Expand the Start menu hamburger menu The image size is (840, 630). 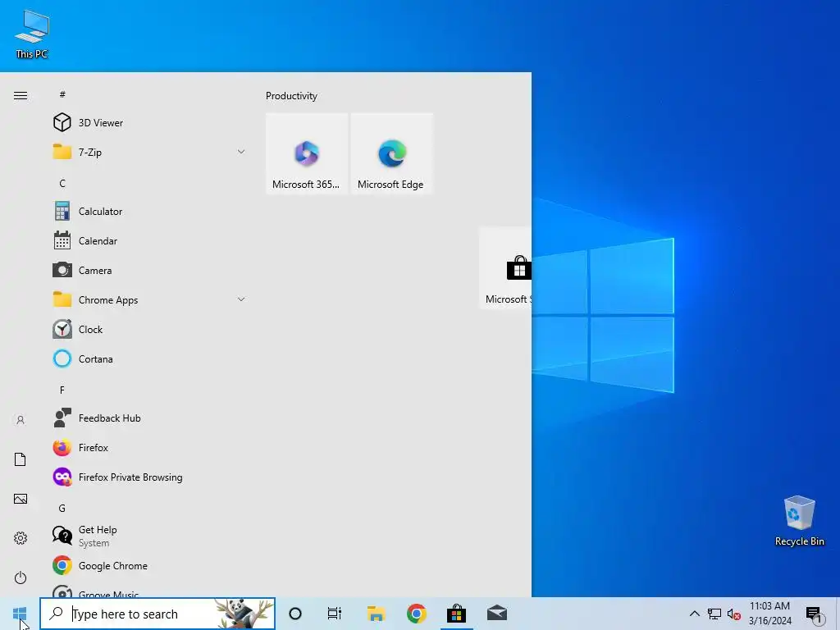[x=21, y=95]
